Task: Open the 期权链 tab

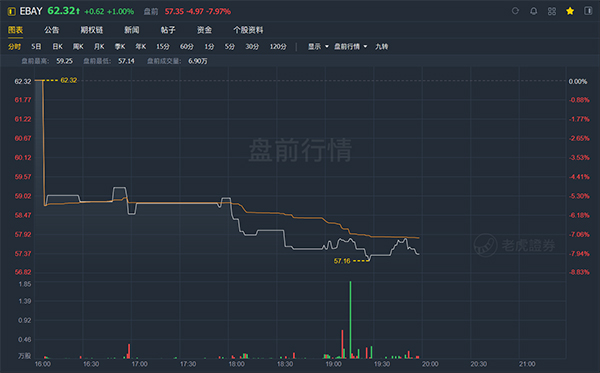Action: pyautogui.click(x=91, y=30)
